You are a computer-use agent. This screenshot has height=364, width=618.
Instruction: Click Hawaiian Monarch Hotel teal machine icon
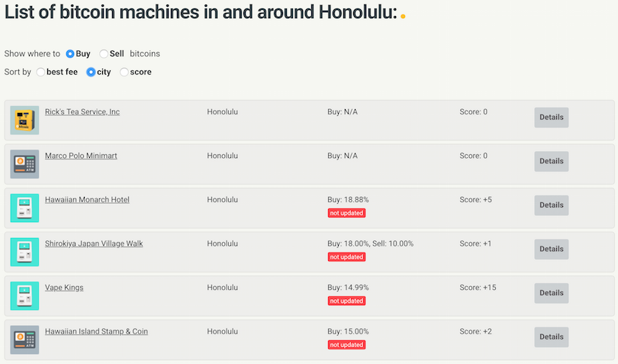[24, 208]
